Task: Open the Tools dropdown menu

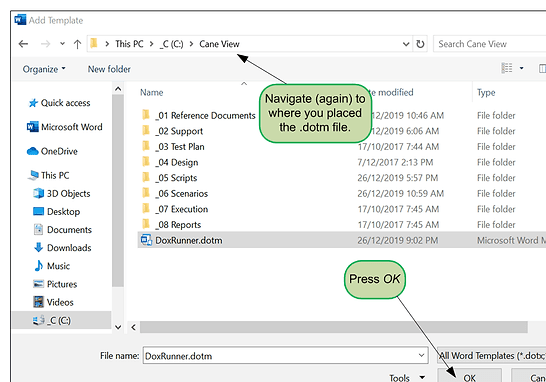Action: click(407, 377)
